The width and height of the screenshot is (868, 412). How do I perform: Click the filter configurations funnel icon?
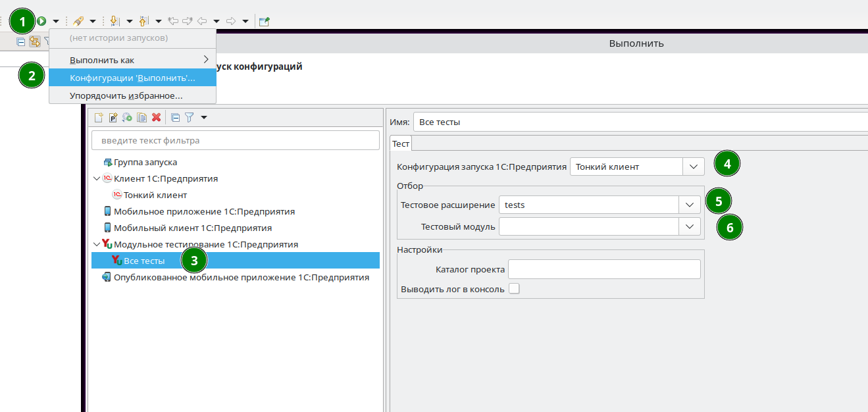pos(189,118)
